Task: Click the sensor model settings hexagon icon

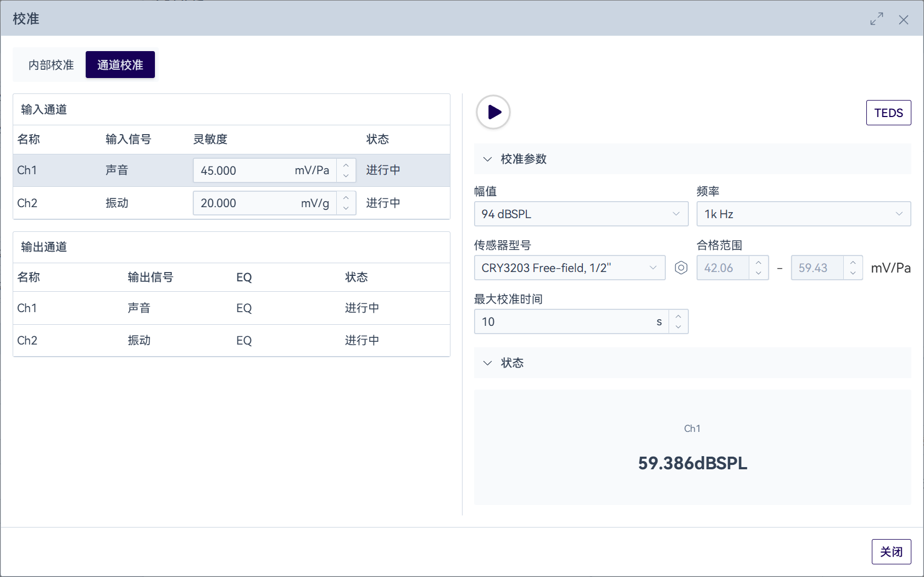Action: (x=681, y=268)
